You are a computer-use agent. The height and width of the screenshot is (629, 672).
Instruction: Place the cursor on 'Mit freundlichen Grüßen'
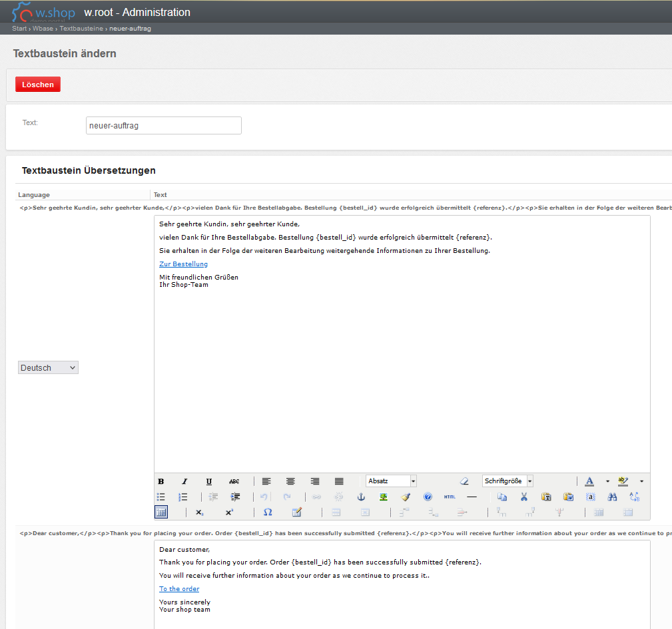click(199, 277)
